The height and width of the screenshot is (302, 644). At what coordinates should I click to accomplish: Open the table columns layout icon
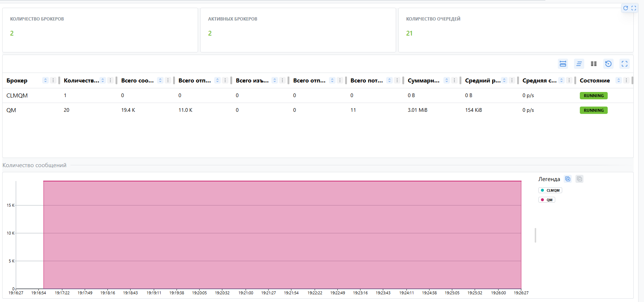tap(594, 64)
